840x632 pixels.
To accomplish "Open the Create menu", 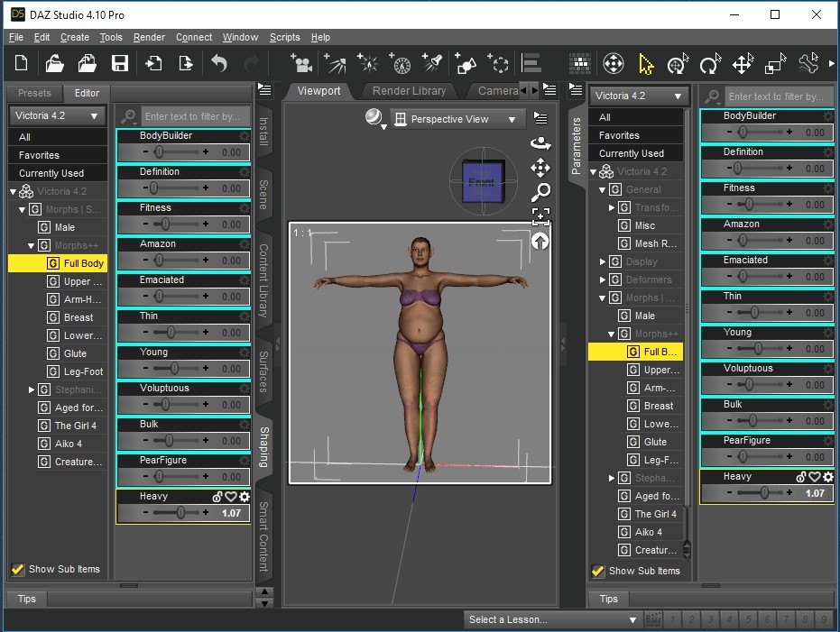I will [x=75, y=37].
